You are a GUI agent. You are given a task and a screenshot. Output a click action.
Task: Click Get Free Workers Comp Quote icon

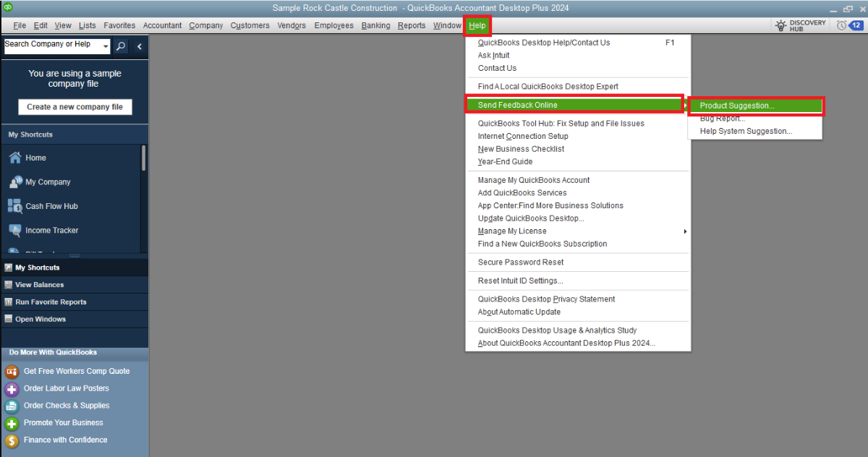pos(12,372)
